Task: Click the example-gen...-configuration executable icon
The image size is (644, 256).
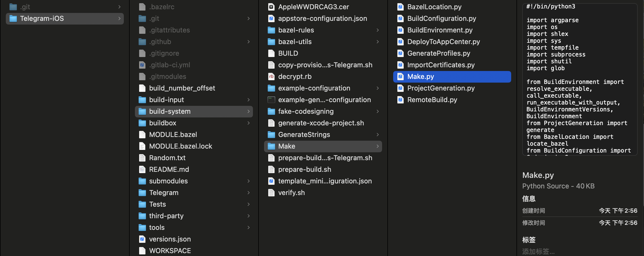Action: 271,100
